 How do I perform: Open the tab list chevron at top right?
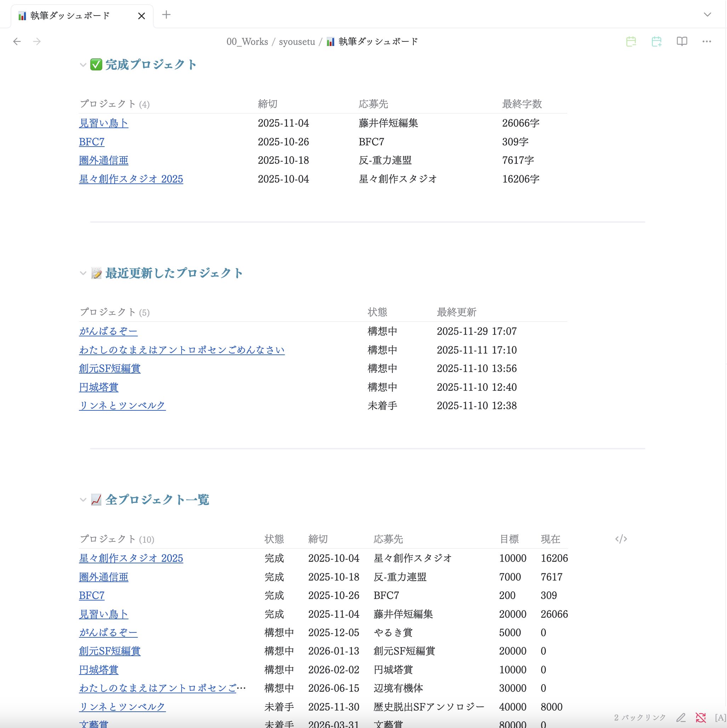click(x=707, y=14)
